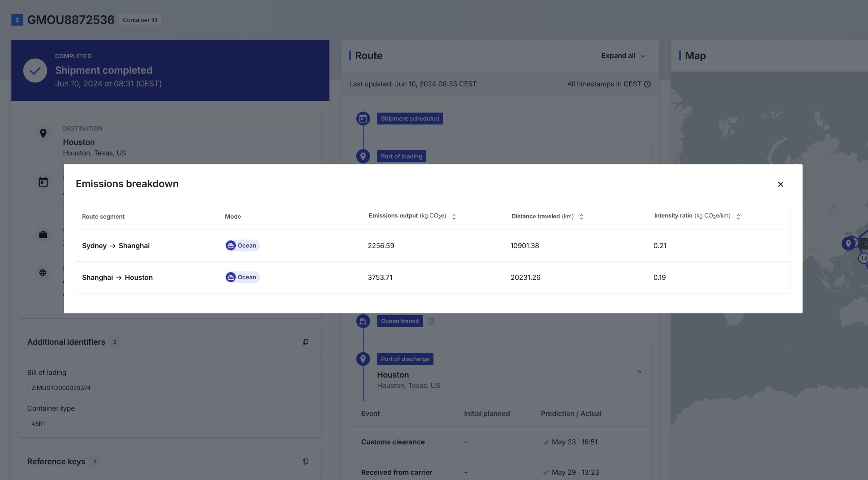The width and height of the screenshot is (868, 480).
Task: Click the Port of discharge pin icon
Action: [x=363, y=359]
